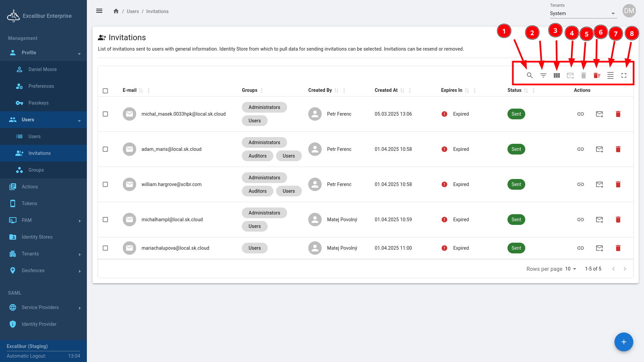Sort table by E-mail column
The image size is (644, 362).
(141, 90)
